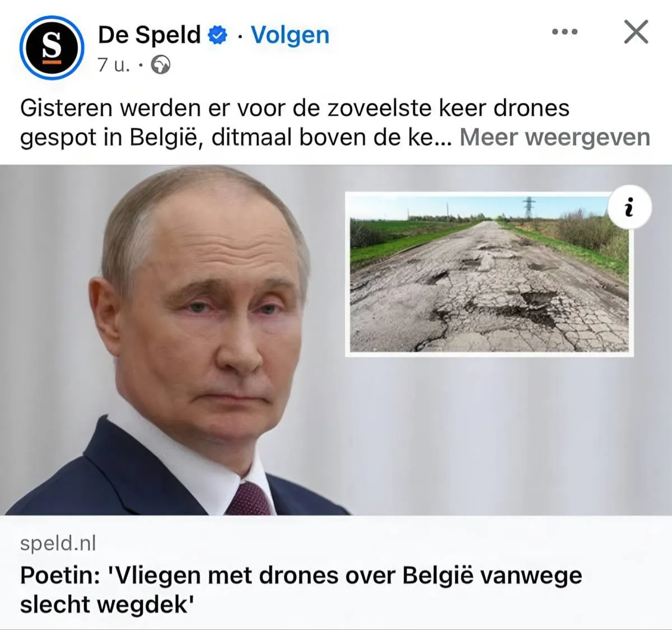The height and width of the screenshot is (630, 672).
Task: Expand post text with Meer weergeven
Action: tap(555, 137)
